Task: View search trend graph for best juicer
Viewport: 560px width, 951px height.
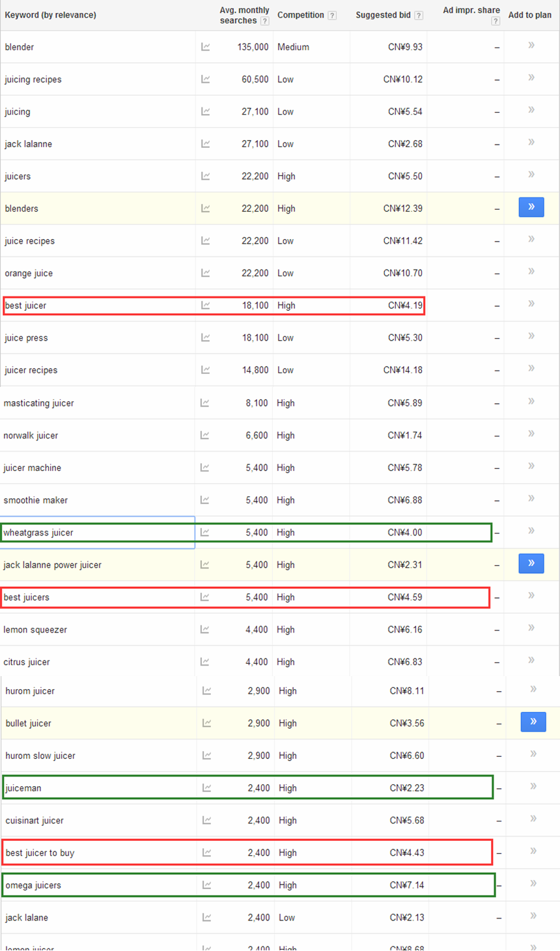Action: pos(205,305)
